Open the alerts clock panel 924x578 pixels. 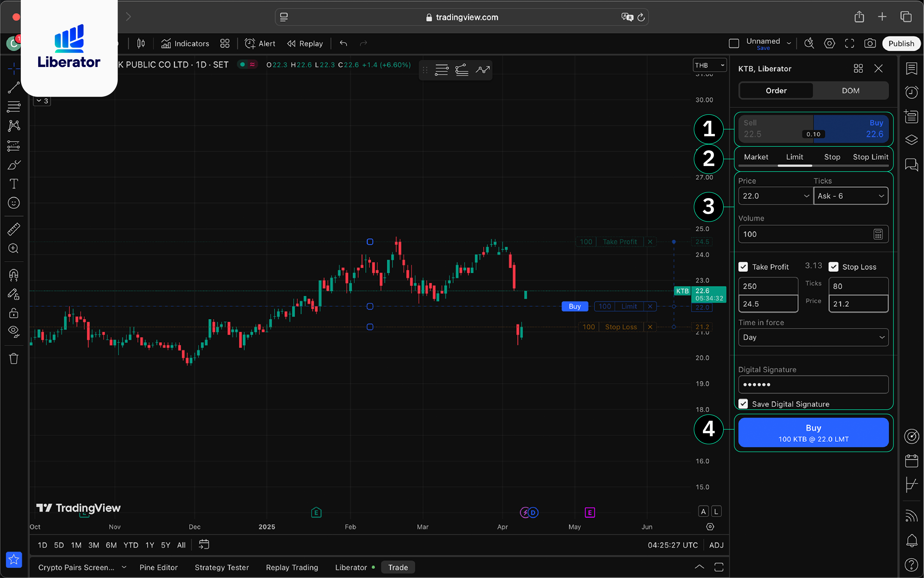click(911, 92)
